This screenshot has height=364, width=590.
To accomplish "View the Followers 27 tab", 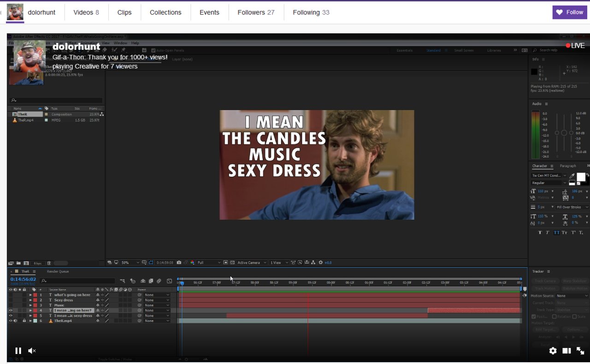I will 256,12.
